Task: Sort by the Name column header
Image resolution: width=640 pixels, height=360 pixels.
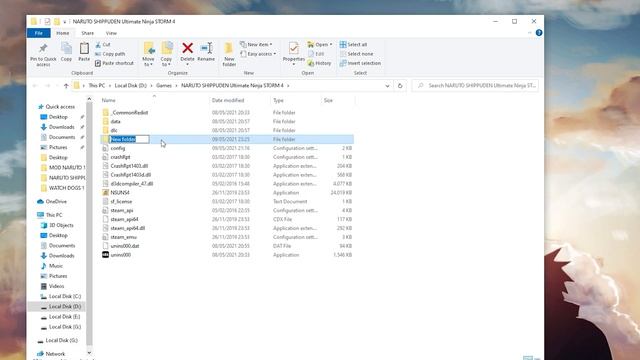Action: coord(109,100)
